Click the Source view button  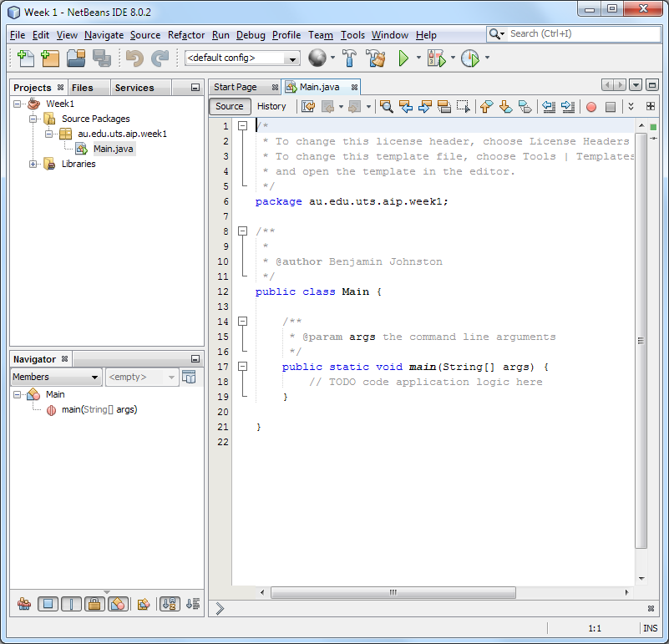click(x=230, y=106)
